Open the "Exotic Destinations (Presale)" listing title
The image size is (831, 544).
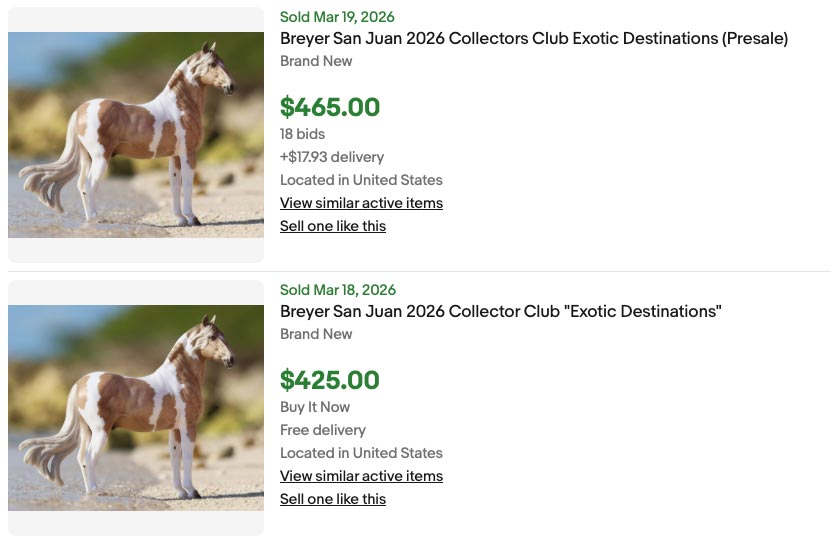pyautogui.click(x=534, y=39)
